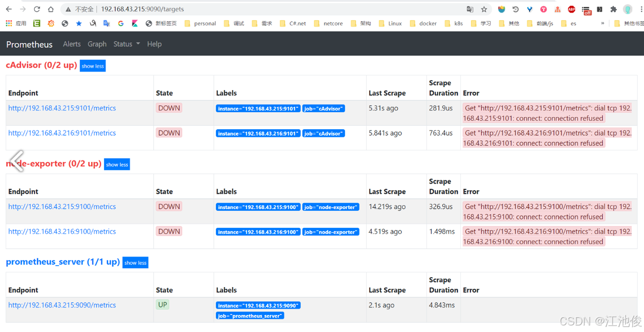Open Chrome's three-dot menu
The height and width of the screenshot is (332, 644).
[641, 9]
